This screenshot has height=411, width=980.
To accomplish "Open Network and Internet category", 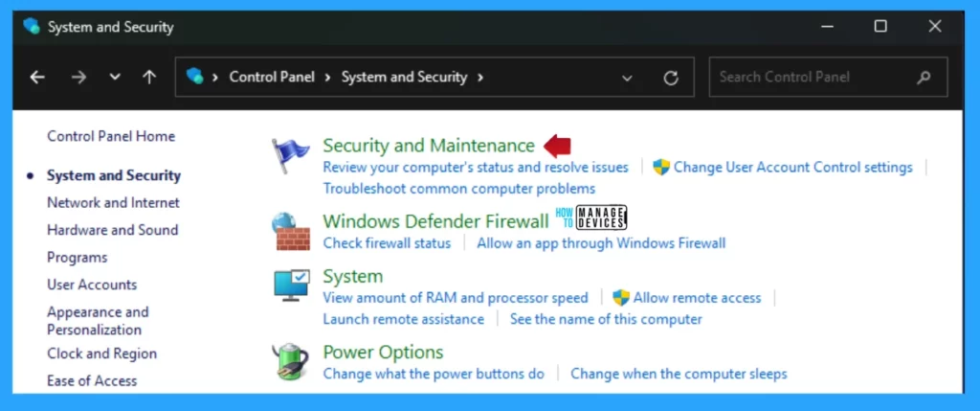I will coord(113,203).
